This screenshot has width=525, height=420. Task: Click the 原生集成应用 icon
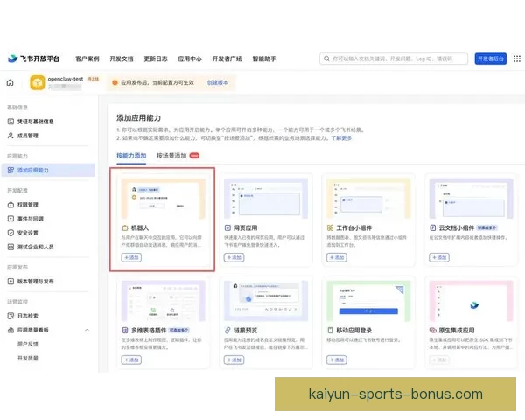432,330
